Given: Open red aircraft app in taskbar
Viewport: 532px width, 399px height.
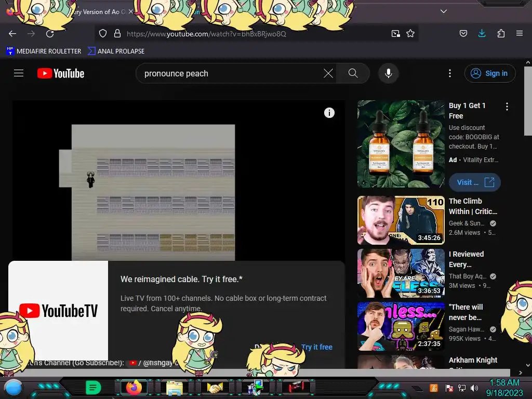Looking at the screenshot, I should coord(296,388).
